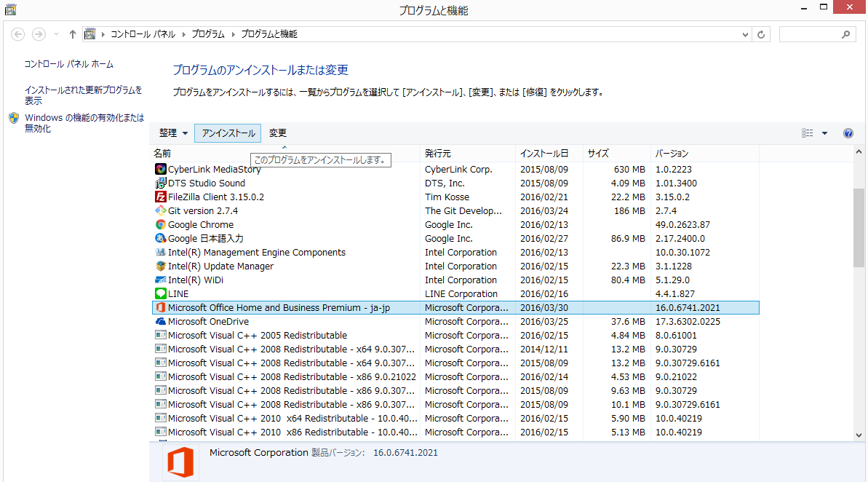This screenshot has width=868, height=482.
Task: Click the vertical scrollbar thumb
Action: click(x=859, y=228)
